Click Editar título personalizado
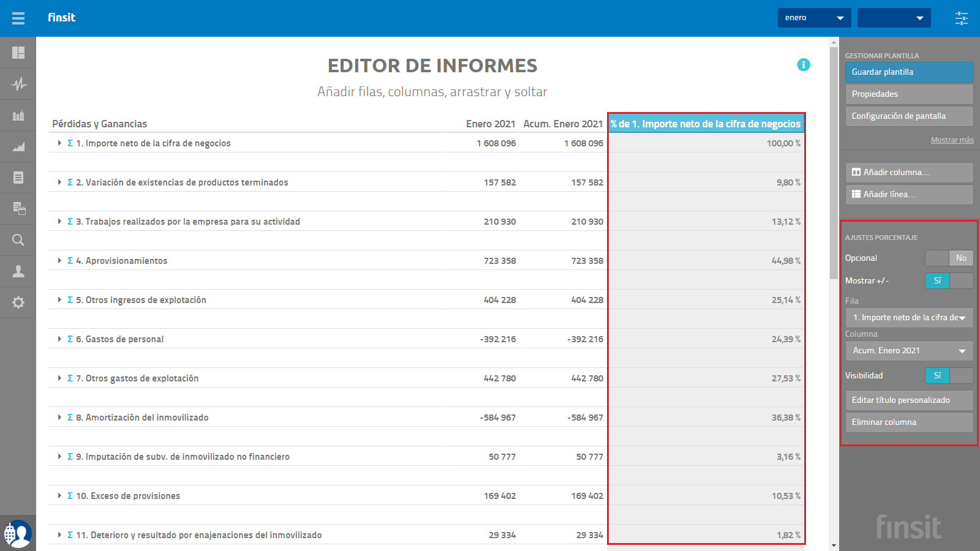Viewport: 980px width, 551px height. tap(909, 400)
